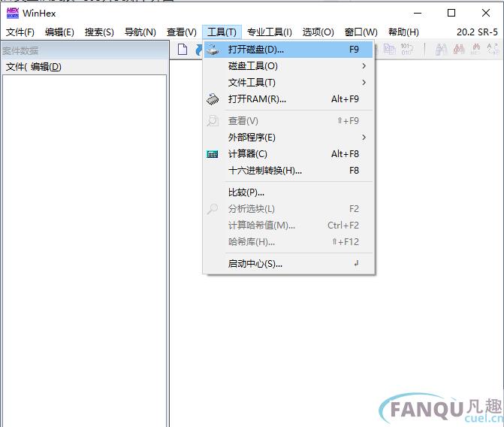Choose 打开RAM(R)... menu entry
Viewport: 504px width, 427px height.
click(288, 99)
